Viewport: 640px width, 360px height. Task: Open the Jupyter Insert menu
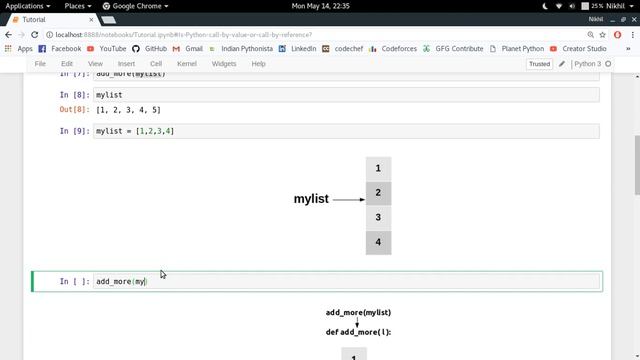tap(126, 64)
